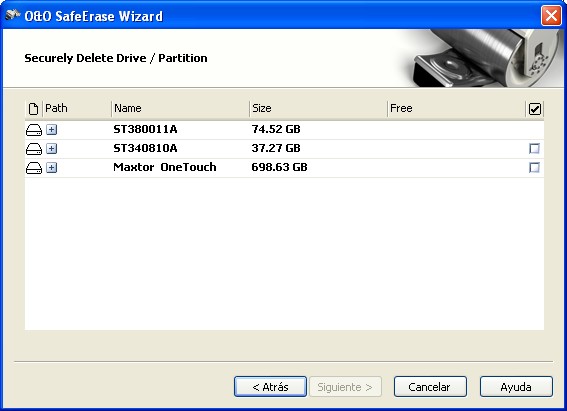This screenshot has height=411, width=567.
Task: Close the SafeErase Wizard window
Action: click(551, 16)
